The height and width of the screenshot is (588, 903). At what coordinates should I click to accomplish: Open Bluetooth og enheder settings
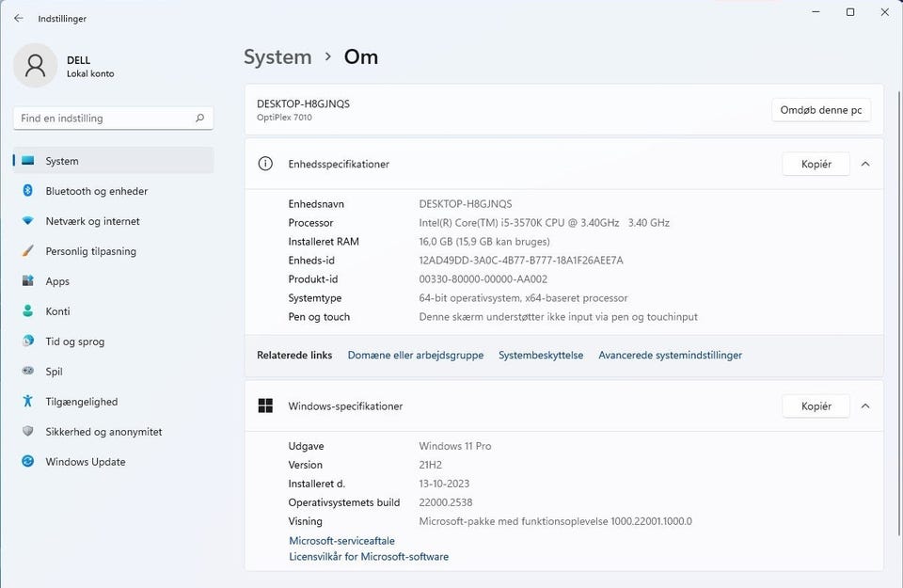pos(96,191)
